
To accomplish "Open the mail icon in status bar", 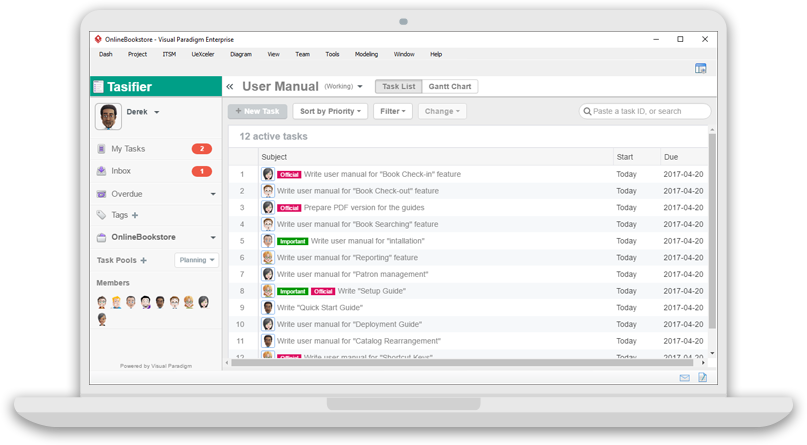I will [685, 378].
